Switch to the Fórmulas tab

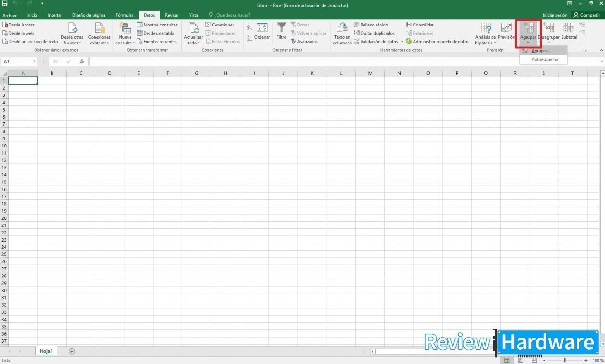(125, 15)
